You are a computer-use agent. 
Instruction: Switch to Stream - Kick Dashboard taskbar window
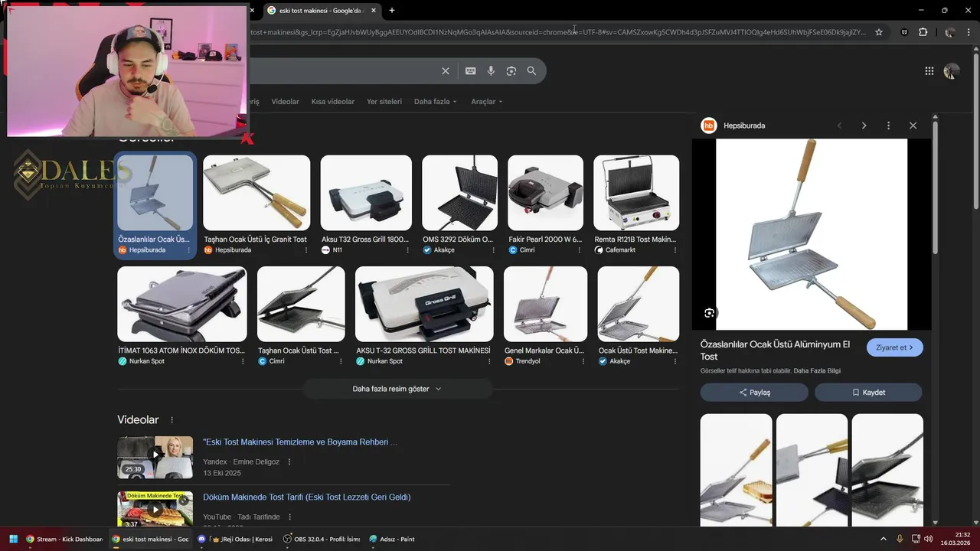64,539
